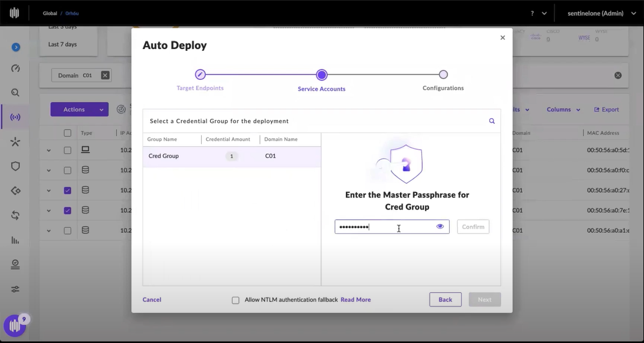The height and width of the screenshot is (343, 644).
Task: Click the Back button
Action: [x=445, y=300]
